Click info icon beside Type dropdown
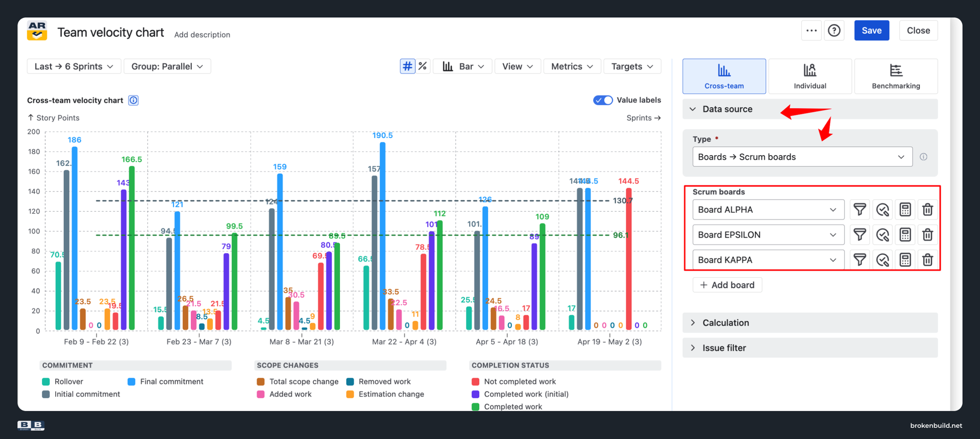The height and width of the screenshot is (439, 980). coord(923,157)
